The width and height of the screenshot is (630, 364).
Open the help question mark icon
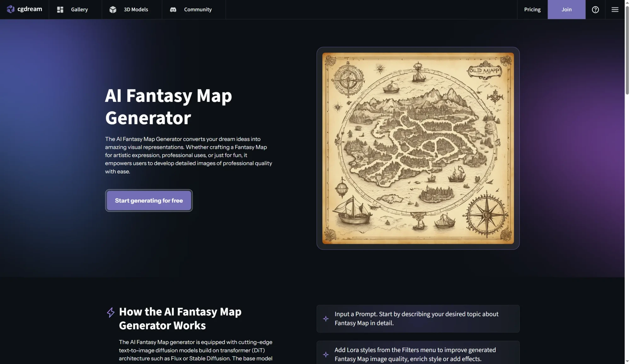[595, 9]
